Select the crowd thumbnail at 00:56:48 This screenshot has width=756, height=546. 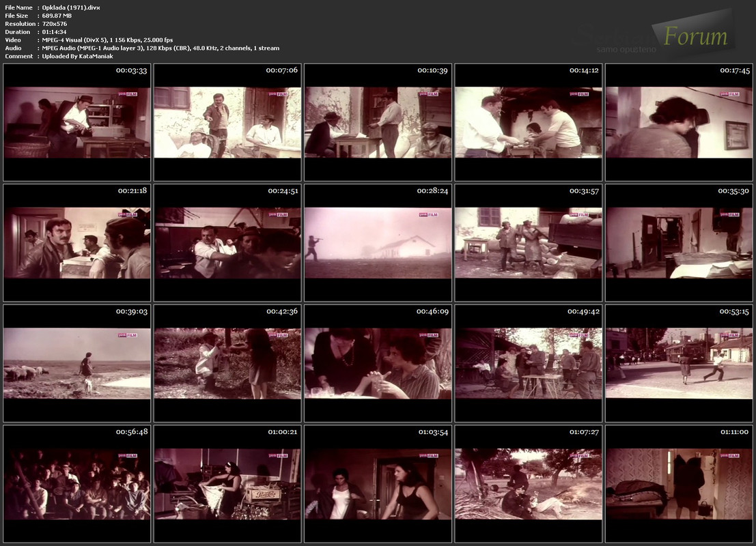pyautogui.click(x=77, y=484)
